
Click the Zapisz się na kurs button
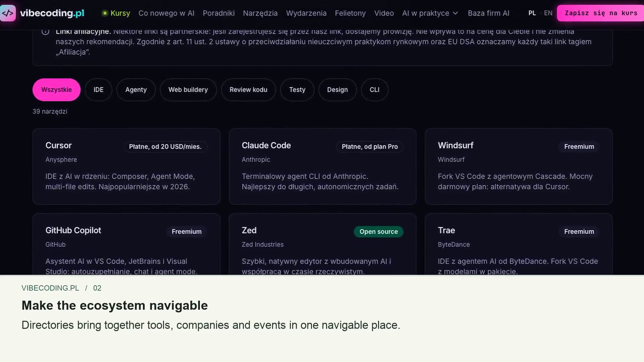(x=601, y=13)
